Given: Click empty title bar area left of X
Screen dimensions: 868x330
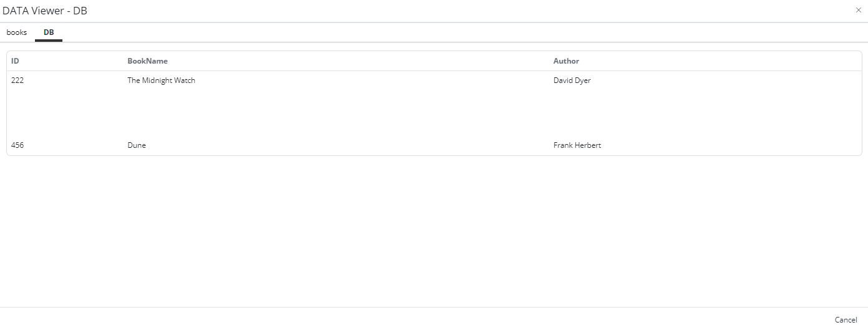Looking at the screenshot, I should coord(499,11).
